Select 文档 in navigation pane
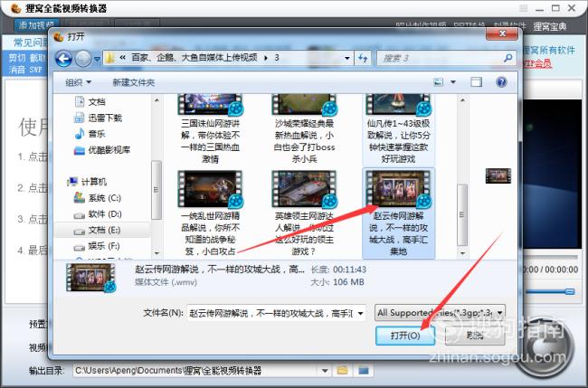 pyautogui.click(x=90, y=101)
